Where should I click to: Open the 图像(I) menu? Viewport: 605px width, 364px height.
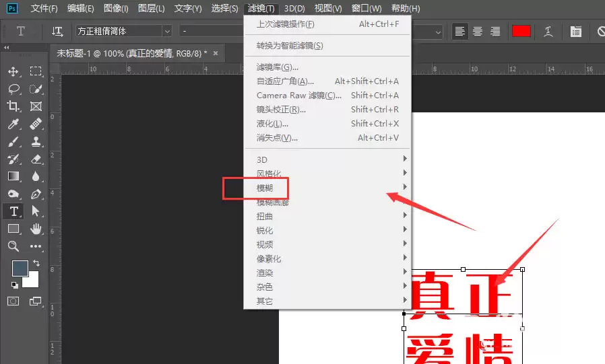coord(116,8)
